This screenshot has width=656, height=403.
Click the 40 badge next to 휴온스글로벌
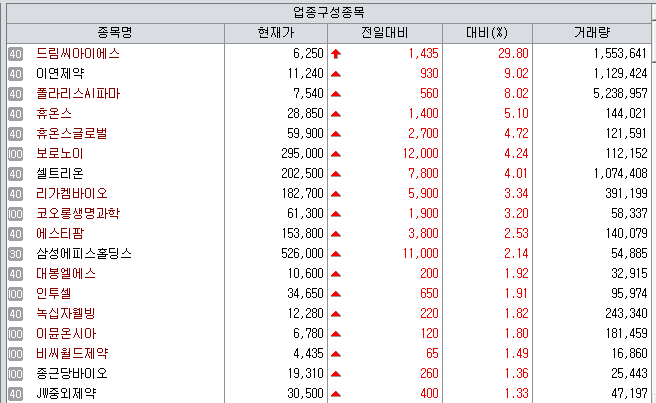(15, 134)
